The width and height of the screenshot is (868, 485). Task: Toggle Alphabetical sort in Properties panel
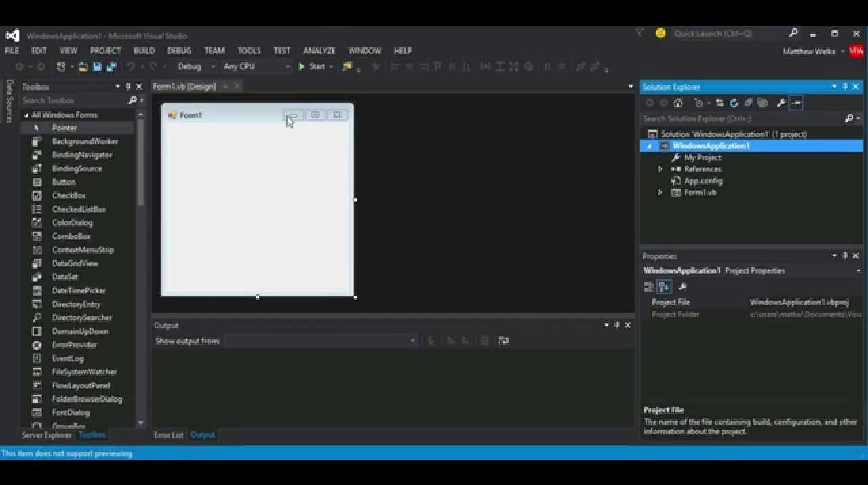pyautogui.click(x=665, y=287)
